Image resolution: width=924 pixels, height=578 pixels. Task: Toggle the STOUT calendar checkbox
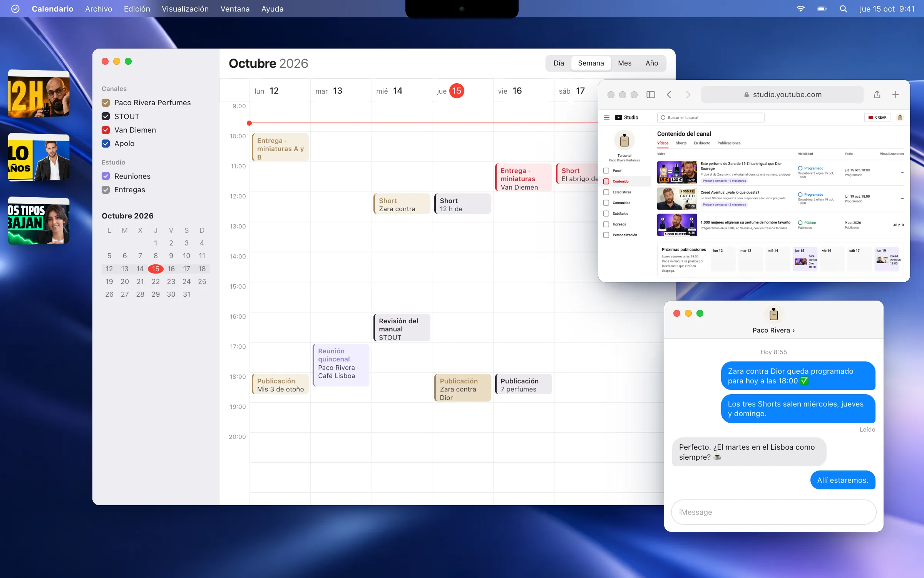(105, 116)
